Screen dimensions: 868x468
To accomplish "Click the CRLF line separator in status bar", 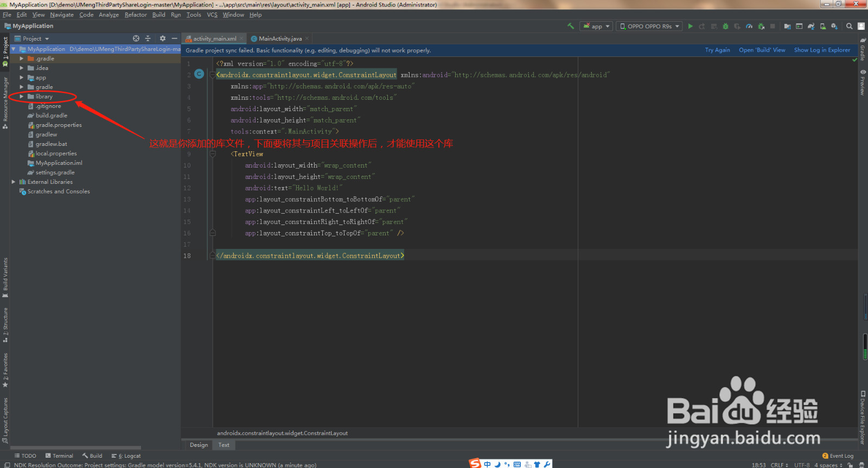I will tap(779, 465).
